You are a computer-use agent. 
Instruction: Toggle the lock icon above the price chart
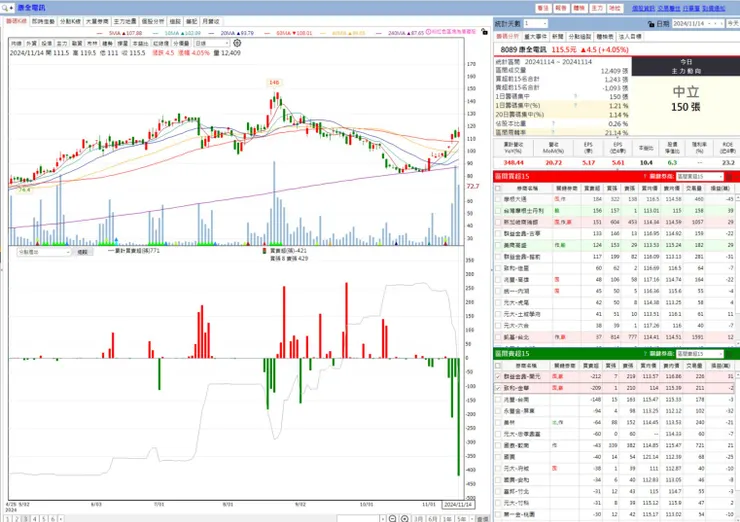[x=484, y=32]
